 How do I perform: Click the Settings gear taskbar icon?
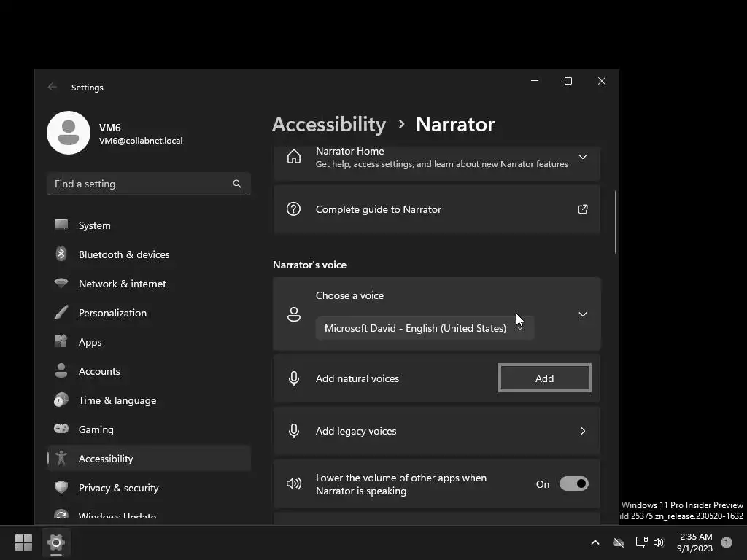tap(56, 542)
